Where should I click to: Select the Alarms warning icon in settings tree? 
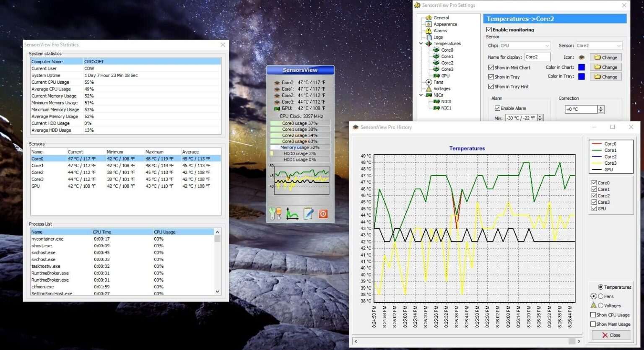pyautogui.click(x=429, y=30)
